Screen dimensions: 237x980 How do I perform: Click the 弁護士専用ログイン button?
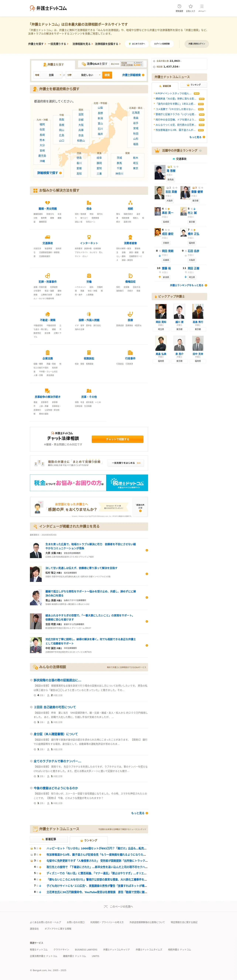click(197, 44)
